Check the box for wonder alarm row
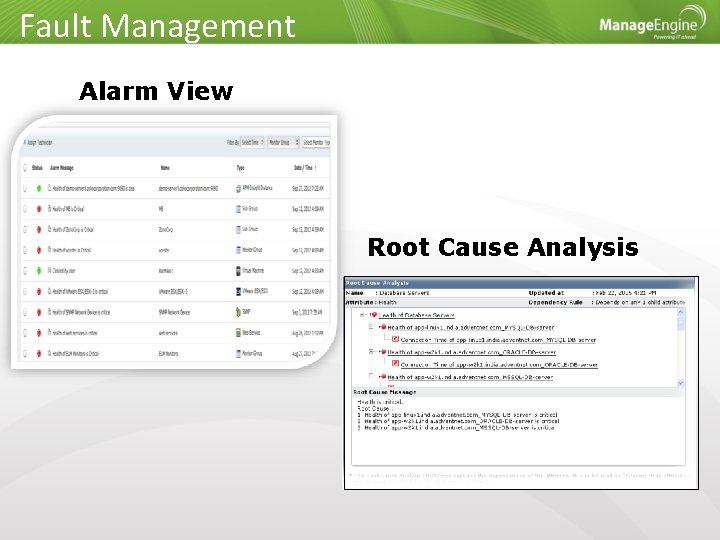The width and height of the screenshot is (720, 540). 25,250
